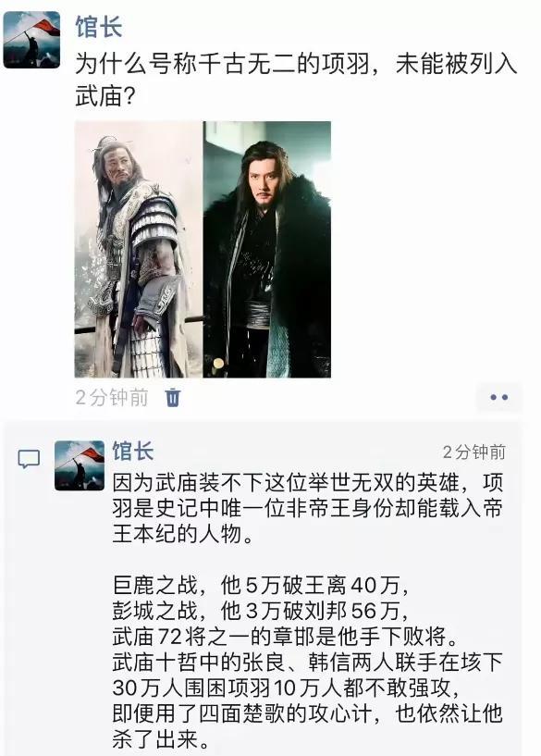The width and height of the screenshot is (541, 756).
Task: Delete the post using the trash icon
Action: click(173, 398)
